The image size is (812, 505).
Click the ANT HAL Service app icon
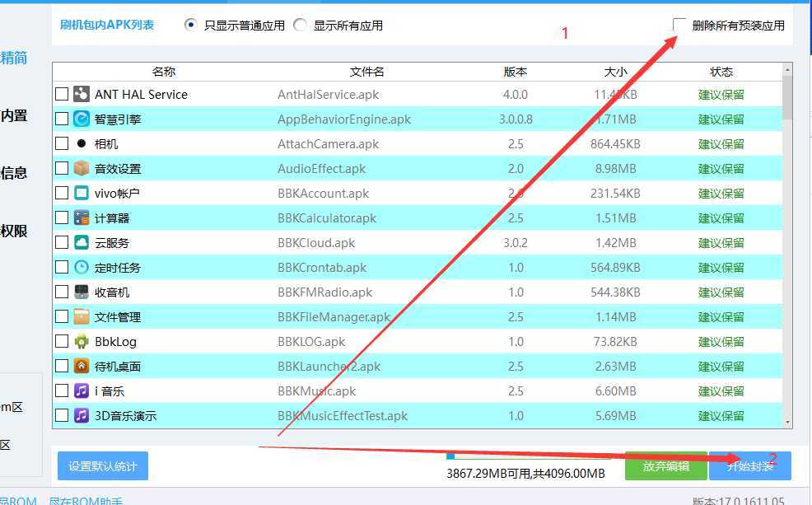82,94
